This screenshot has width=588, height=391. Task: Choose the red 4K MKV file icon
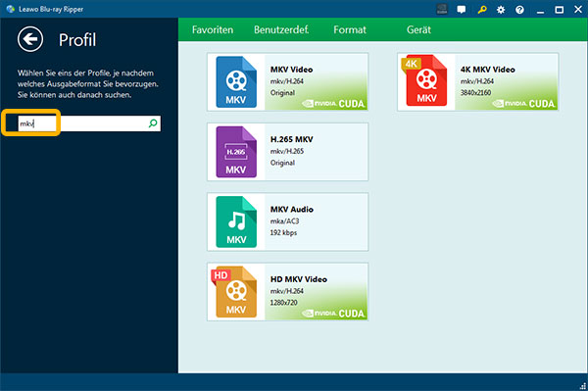(x=425, y=81)
